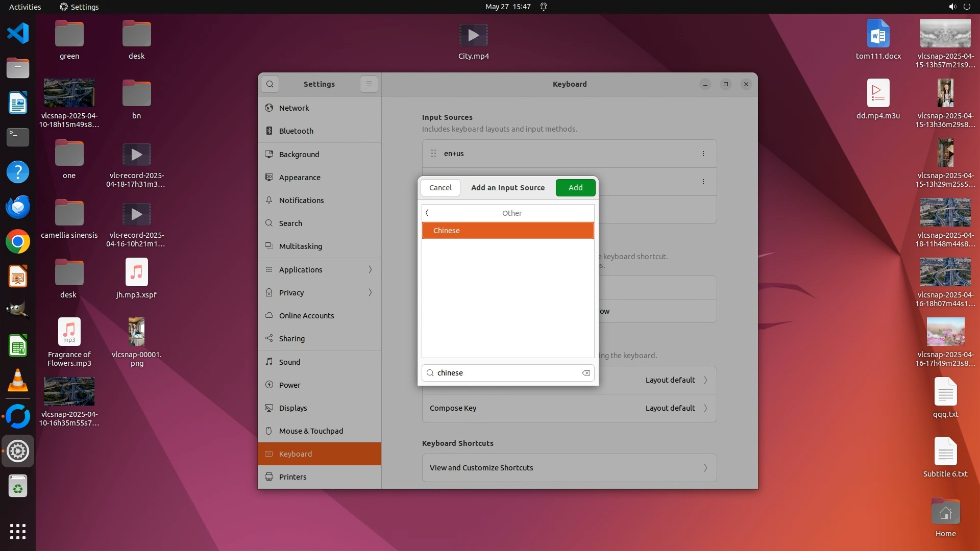Select Chinese in the language list
This screenshot has width=980, height=551.
(x=507, y=231)
